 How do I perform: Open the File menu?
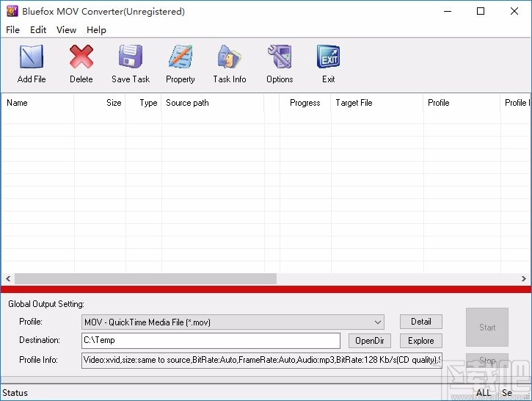pyautogui.click(x=12, y=30)
